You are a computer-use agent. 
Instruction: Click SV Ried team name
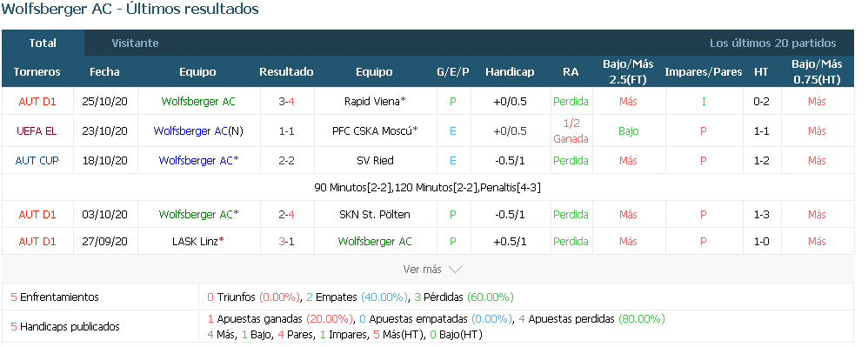coord(376,161)
